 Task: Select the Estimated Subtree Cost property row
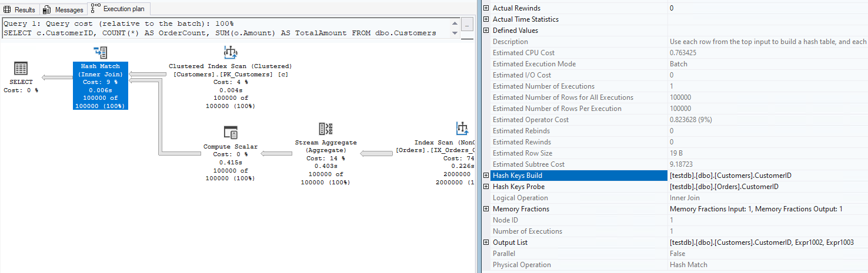[x=528, y=164]
